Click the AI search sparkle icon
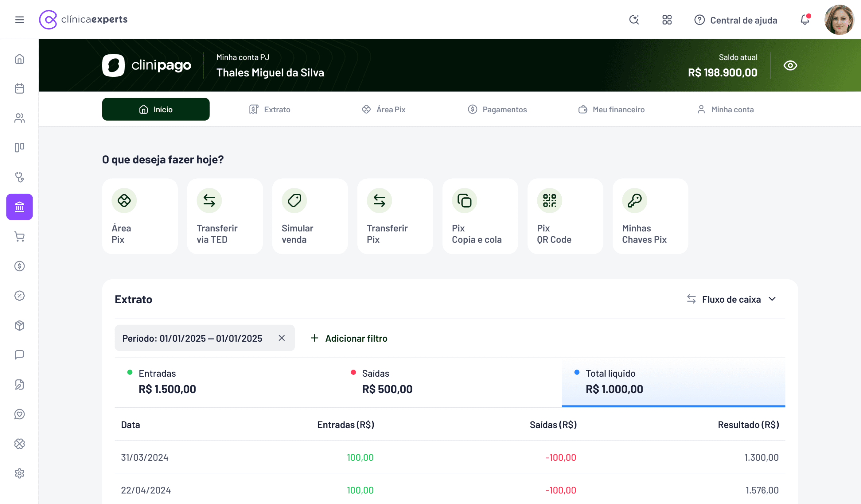The height and width of the screenshot is (504, 861). [x=634, y=20]
